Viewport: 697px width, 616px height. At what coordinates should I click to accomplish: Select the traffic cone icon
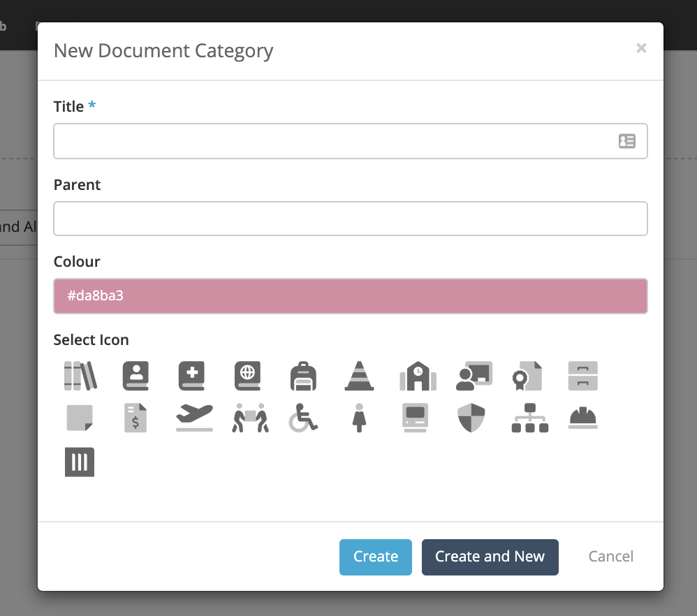tap(359, 376)
